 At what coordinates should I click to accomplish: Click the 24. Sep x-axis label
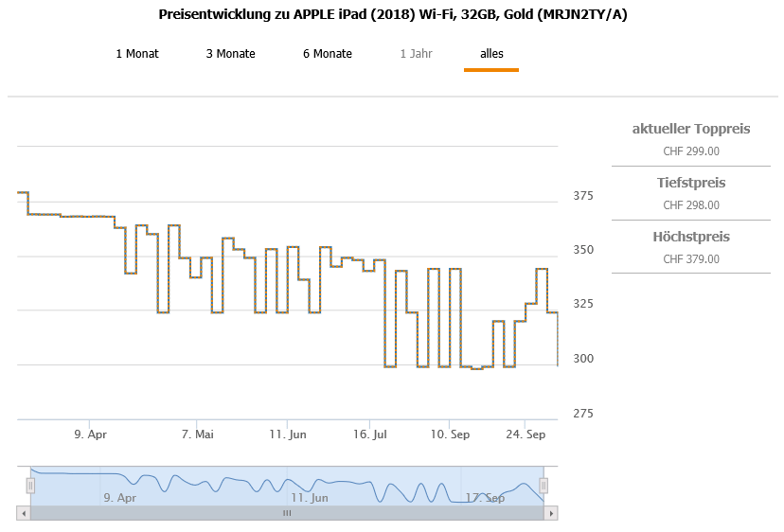527,434
